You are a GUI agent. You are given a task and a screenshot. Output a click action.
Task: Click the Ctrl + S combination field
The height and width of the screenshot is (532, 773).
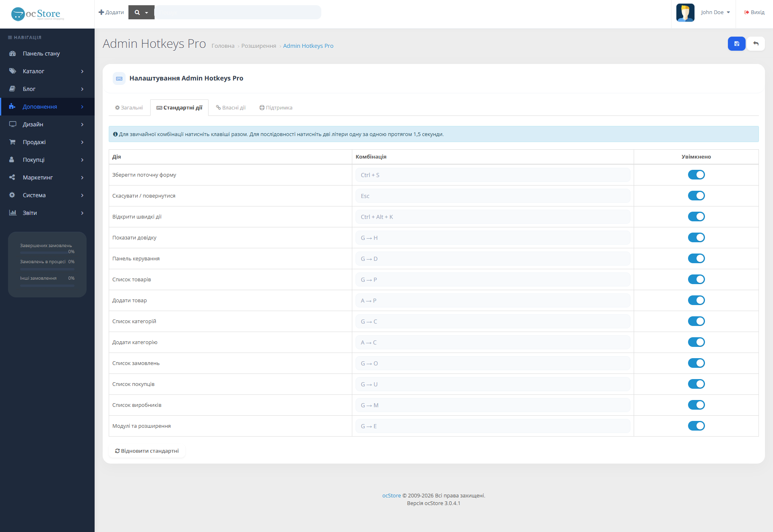[493, 175]
